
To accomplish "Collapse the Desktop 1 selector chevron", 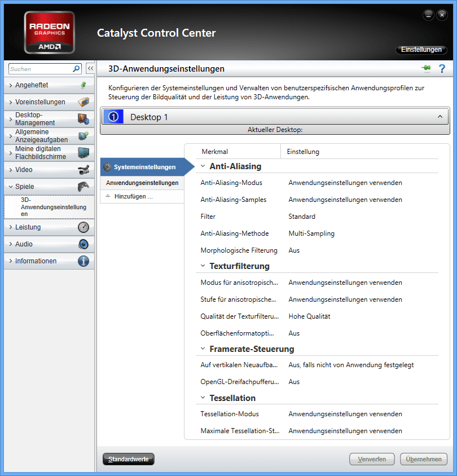I will point(440,117).
